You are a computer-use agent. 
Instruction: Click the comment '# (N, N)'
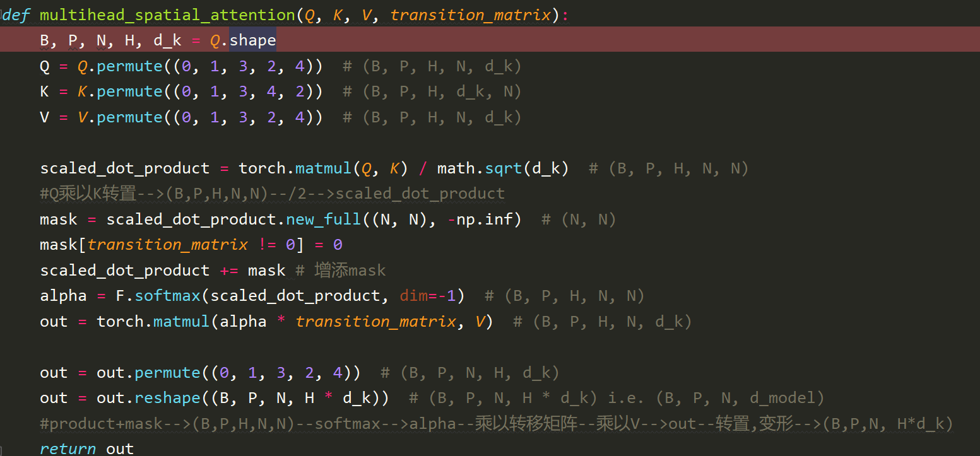pyautogui.click(x=579, y=219)
